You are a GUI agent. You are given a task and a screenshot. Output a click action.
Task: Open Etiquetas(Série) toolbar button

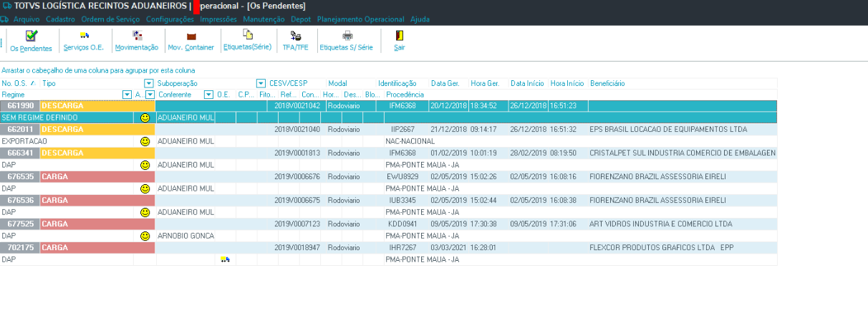(248, 41)
